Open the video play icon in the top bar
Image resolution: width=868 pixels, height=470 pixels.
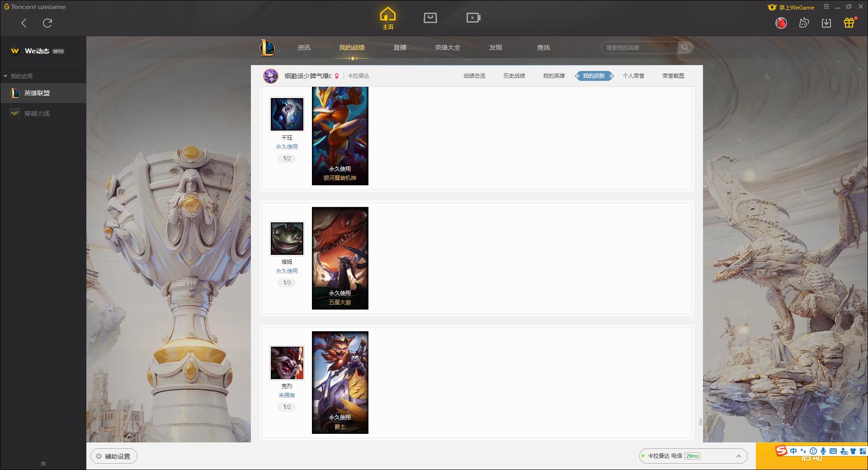tap(473, 18)
